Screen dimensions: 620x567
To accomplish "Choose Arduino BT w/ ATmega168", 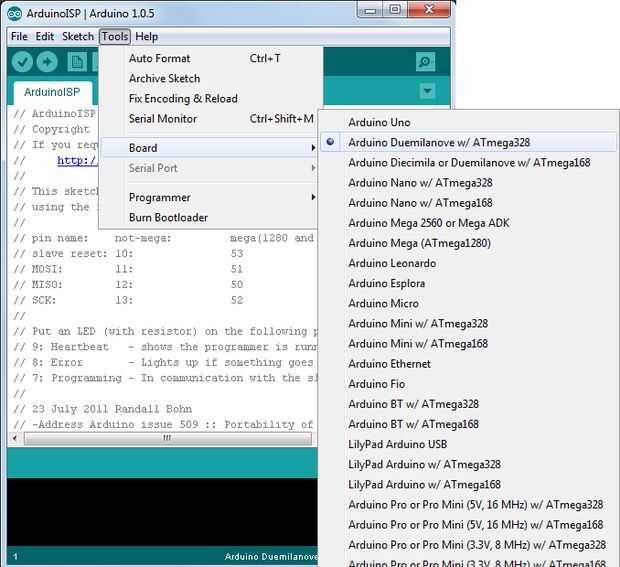I will click(469, 424).
